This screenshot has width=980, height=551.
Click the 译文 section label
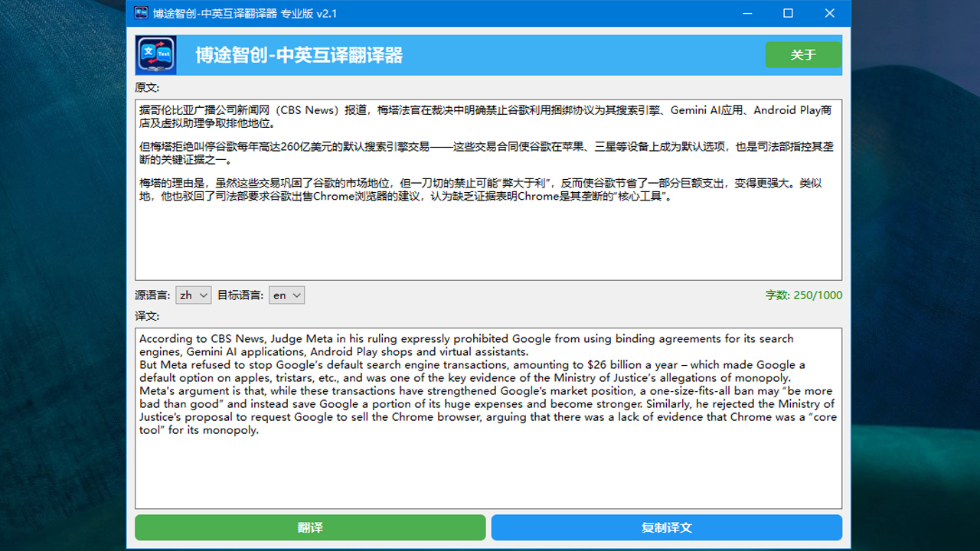click(146, 315)
